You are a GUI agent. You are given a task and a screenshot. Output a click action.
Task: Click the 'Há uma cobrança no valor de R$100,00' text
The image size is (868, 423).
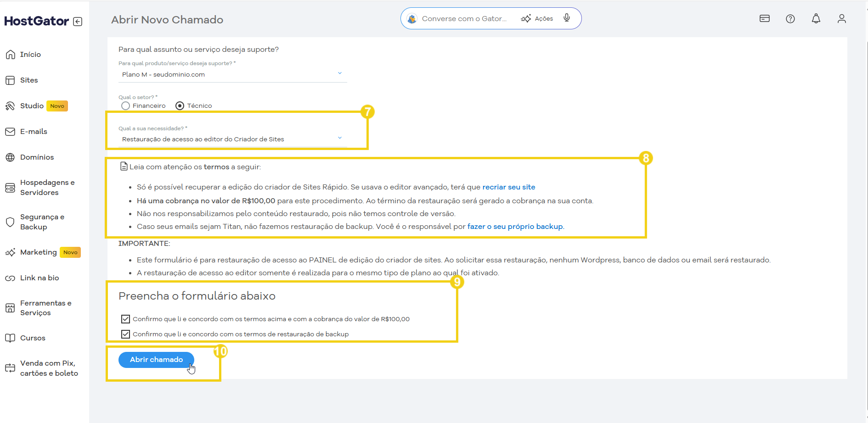pyautogui.click(x=206, y=201)
